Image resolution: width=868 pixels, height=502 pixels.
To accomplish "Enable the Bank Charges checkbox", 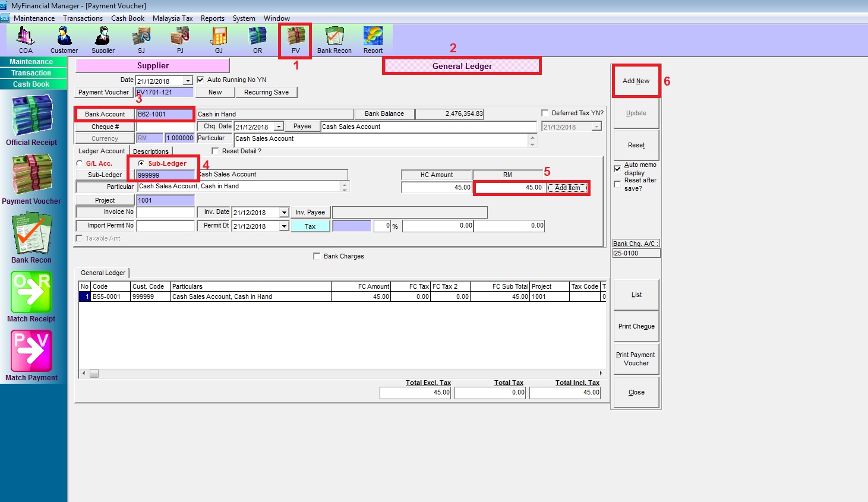I will pos(317,256).
